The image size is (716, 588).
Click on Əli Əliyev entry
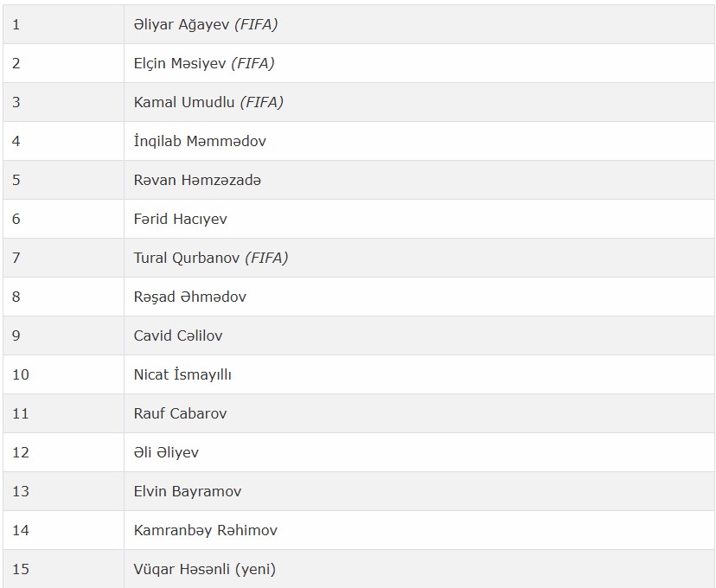point(166,452)
